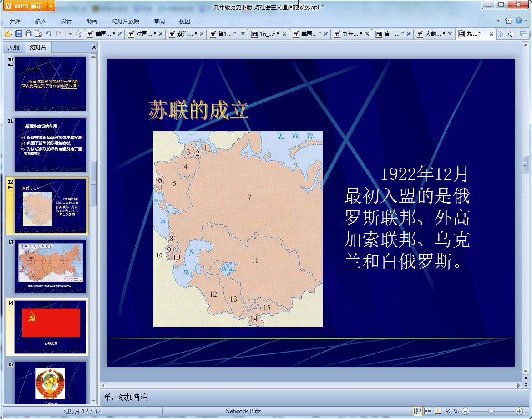Click the main vertical scrollbar up arrow
Image resolution: width=532 pixels, height=419 pixels.
point(526,45)
